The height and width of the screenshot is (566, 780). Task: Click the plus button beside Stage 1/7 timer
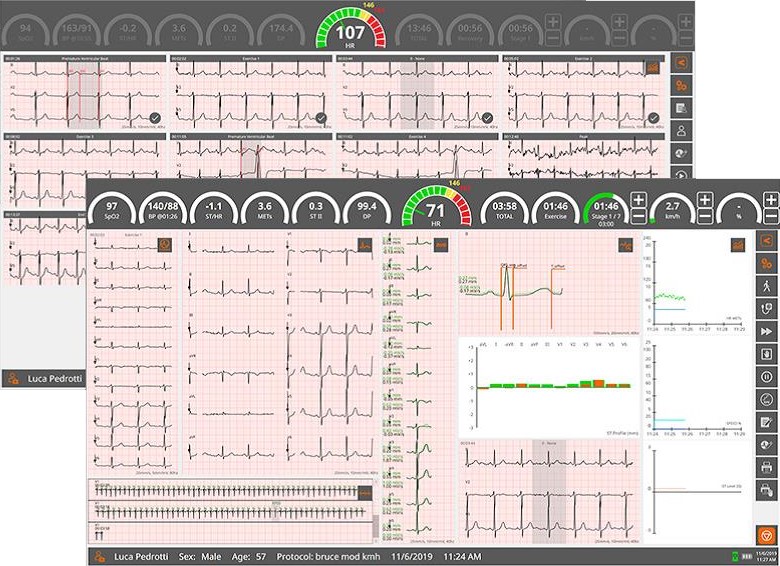[639, 200]
